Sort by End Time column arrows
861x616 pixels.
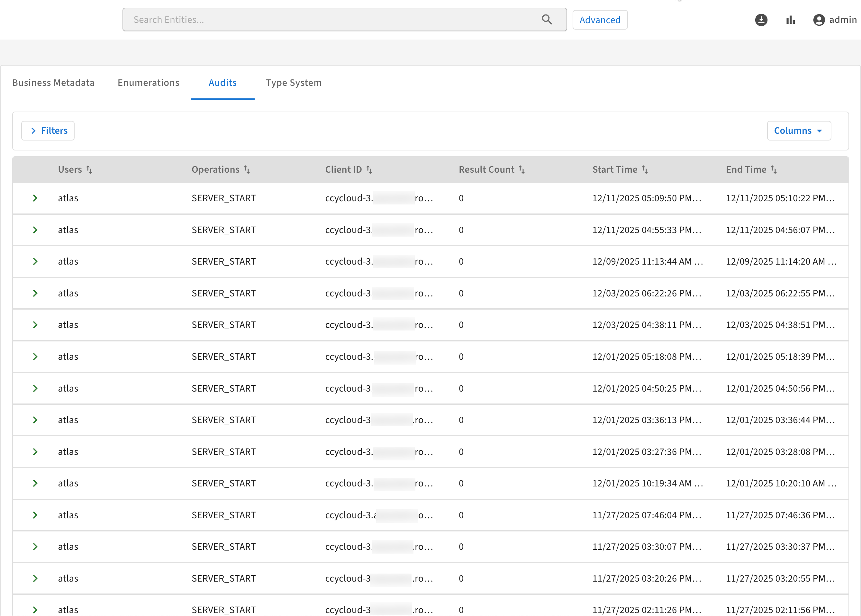pyautogui.click(x=774, y=169)
